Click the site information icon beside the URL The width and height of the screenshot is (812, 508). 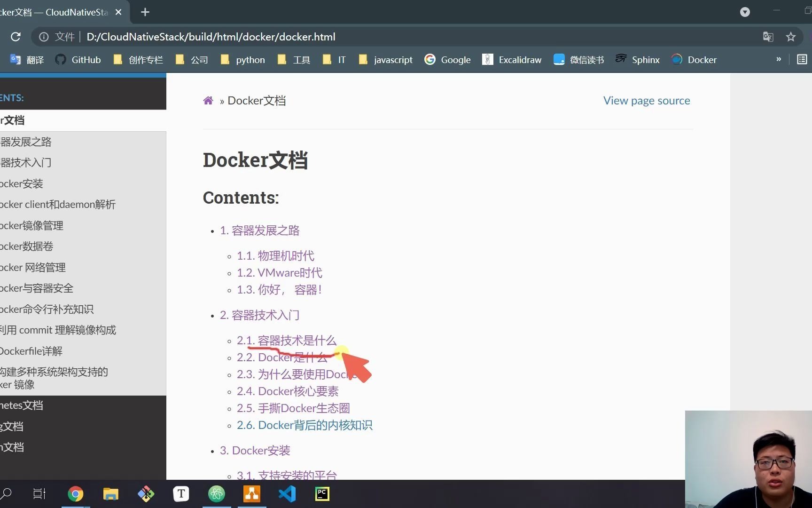click(x=44, y=37)
